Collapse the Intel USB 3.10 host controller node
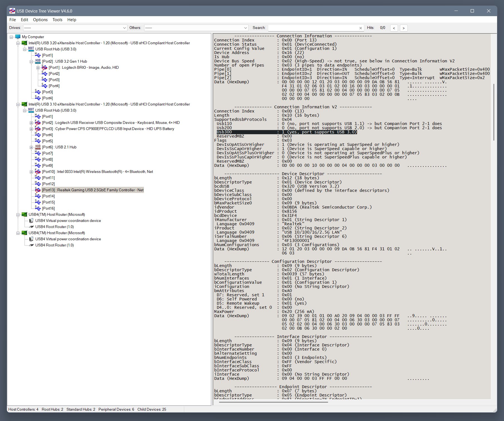The width and height of the screenshot is (504, 421). (18, 104)
